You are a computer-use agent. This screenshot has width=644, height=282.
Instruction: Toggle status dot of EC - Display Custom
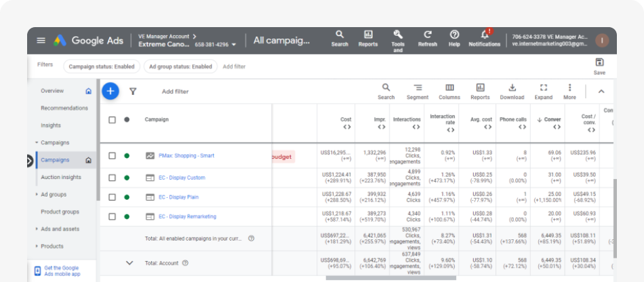coord(127,178)
